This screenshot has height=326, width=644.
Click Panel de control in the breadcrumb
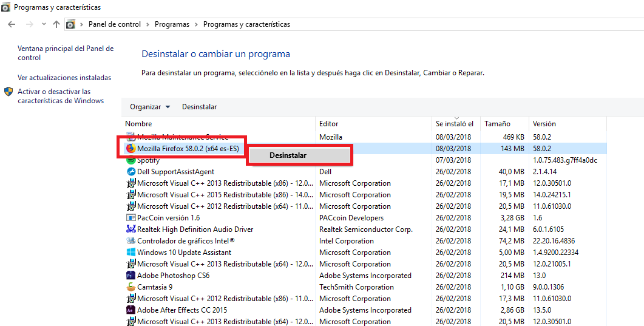[115, 24]
